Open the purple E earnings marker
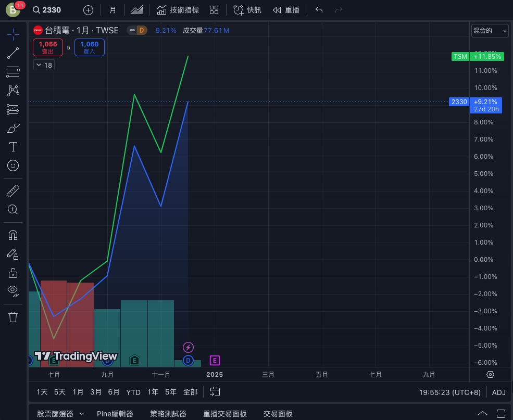513x420 pixels. click(215, 361)
